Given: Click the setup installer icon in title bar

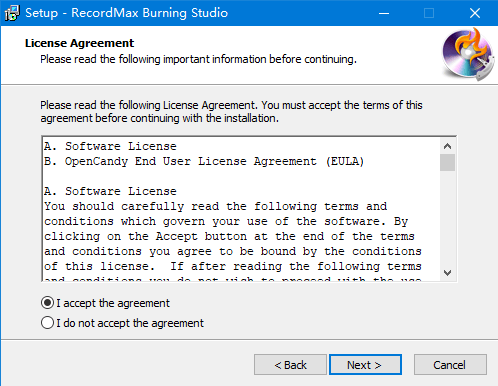Looking at the screenshot, I should coord(12,13).
